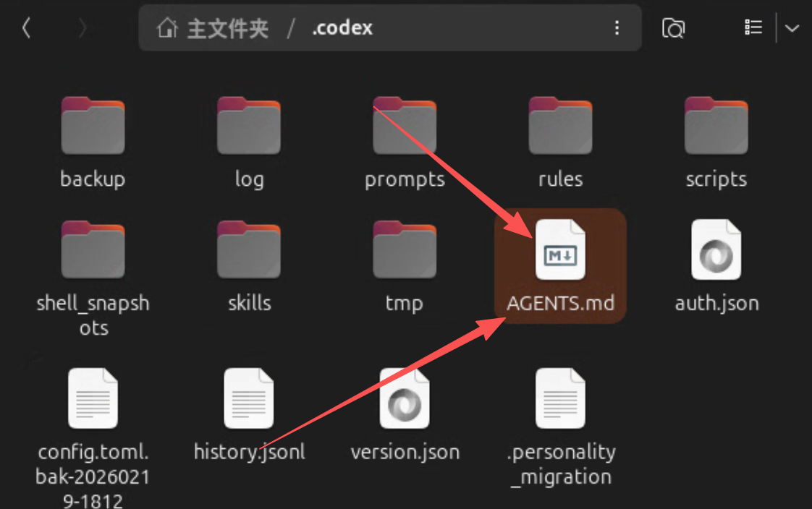Navigate to the home folder breadcrumb

click(x=213, y=28)
